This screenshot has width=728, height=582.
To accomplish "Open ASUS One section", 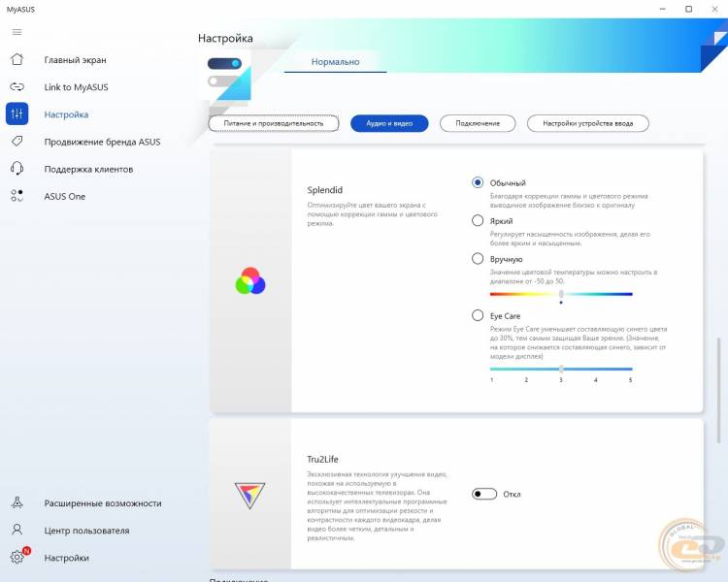I will pos(64,196).
